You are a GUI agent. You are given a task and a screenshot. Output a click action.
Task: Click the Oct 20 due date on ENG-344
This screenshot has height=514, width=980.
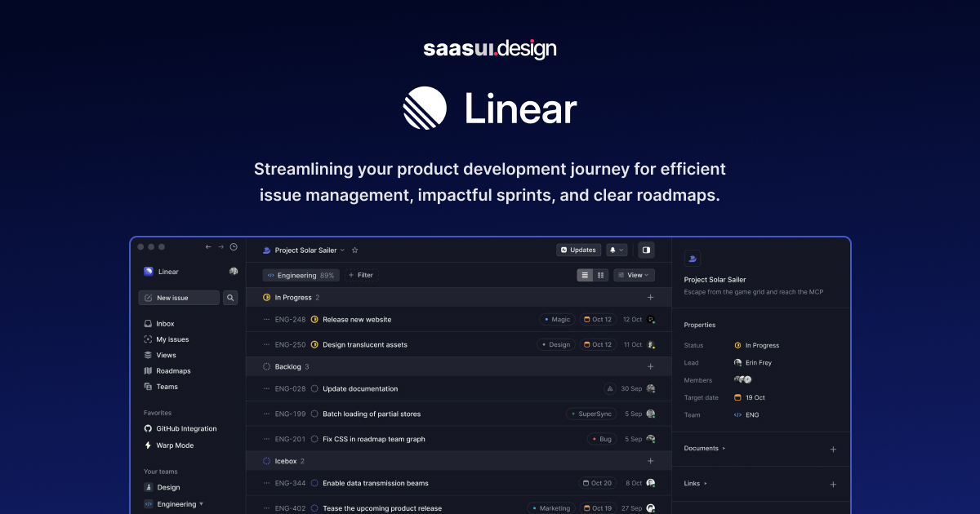(x=598, y=483)
